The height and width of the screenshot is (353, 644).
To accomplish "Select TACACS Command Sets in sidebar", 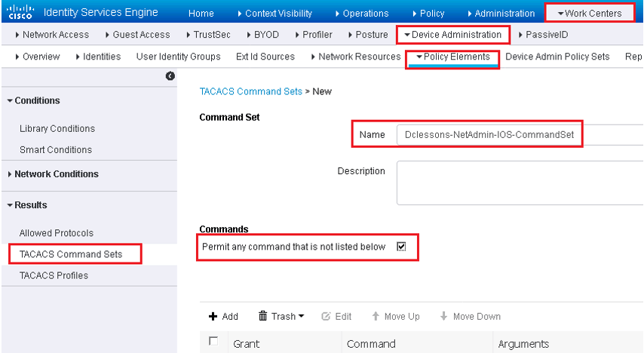I will (71, 254).
